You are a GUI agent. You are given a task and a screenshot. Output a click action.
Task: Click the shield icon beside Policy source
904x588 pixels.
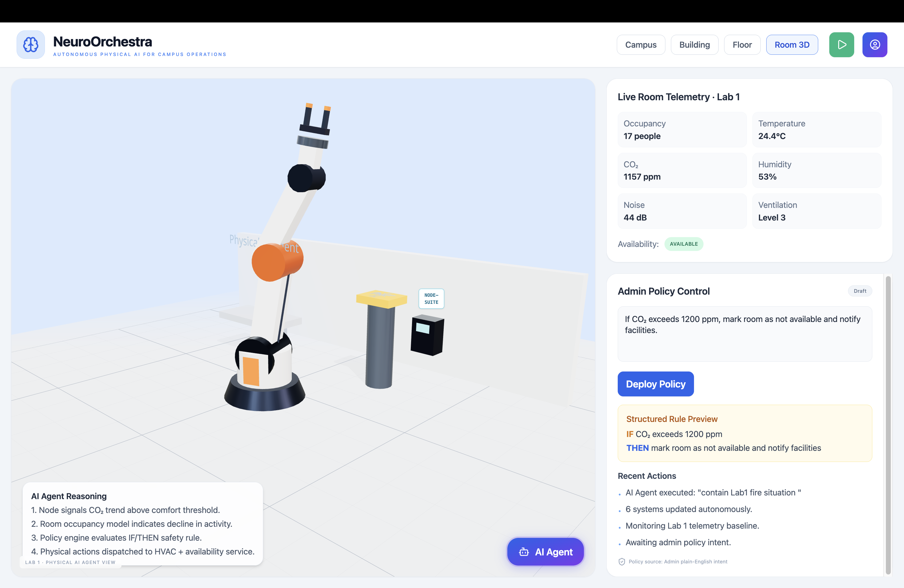point(622,562)
